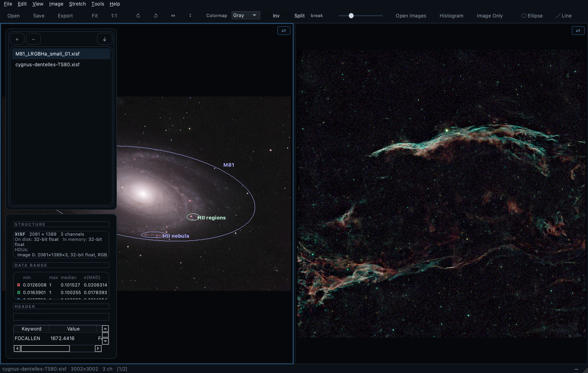Click the Open toolbar button
This screenshot has width=588, height=373.
(x=14, y=16)
